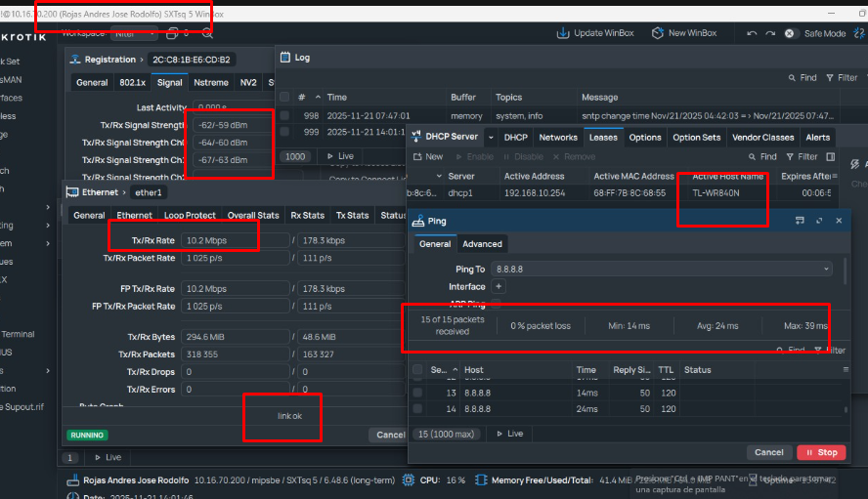Switch to the Advanced tab in Ping
The width and height of the screenshot is (868, 499).
tap(482, 244)
